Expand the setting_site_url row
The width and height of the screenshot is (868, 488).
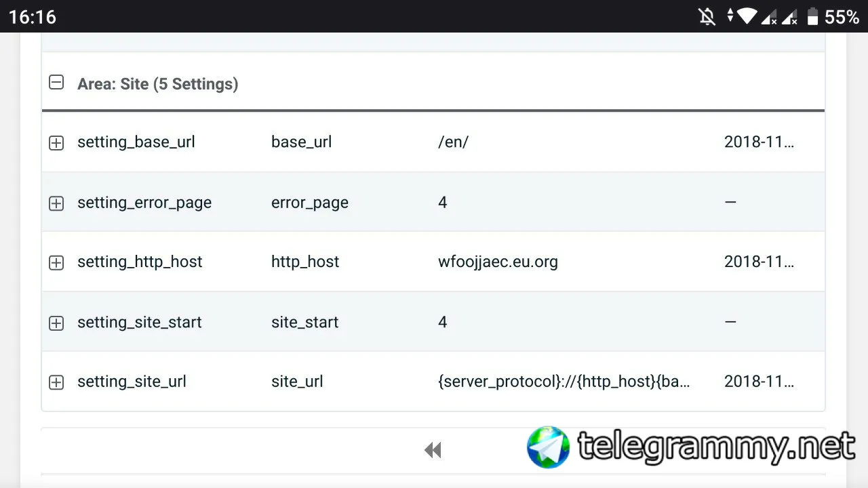coord(56,382)
